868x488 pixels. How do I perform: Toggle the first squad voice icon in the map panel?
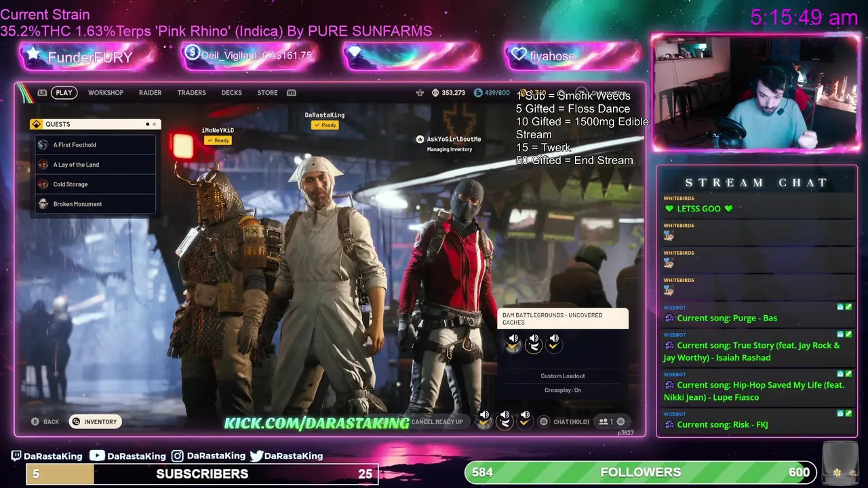(513, 343)
